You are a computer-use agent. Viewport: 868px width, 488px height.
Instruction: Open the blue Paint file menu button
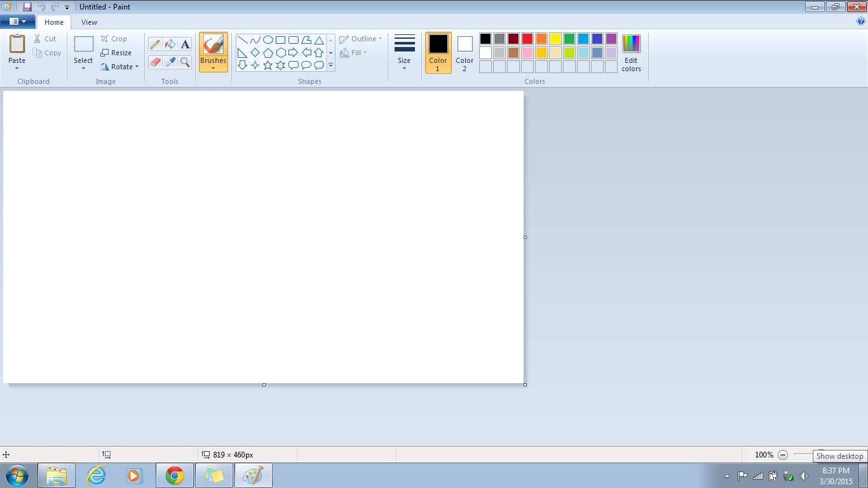tap(17, 22)
